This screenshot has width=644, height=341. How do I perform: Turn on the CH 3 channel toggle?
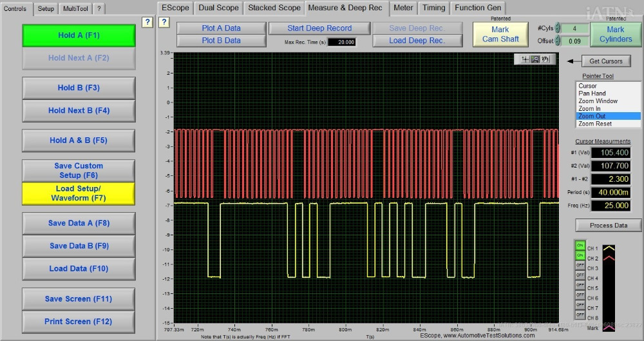[x=580, y=266]
